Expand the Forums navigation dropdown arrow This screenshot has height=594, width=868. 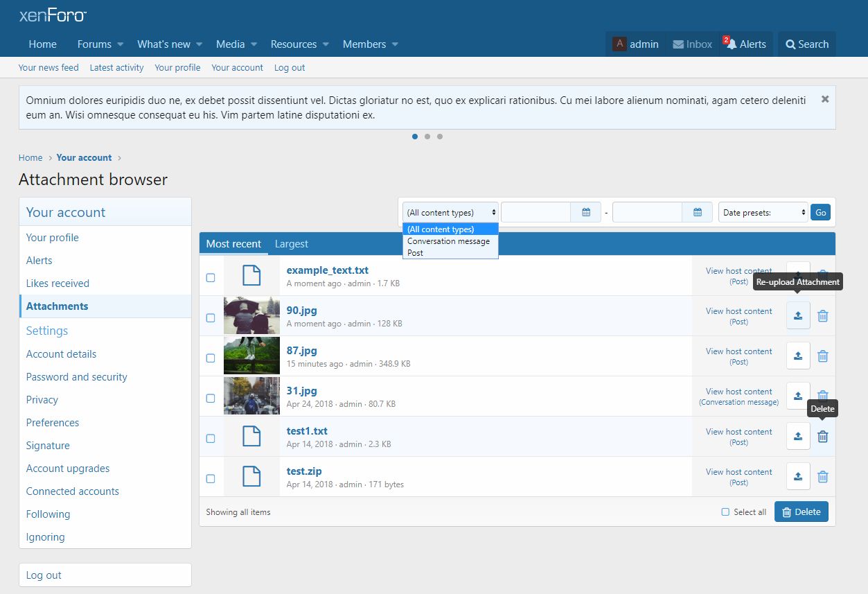pos(121,44)
